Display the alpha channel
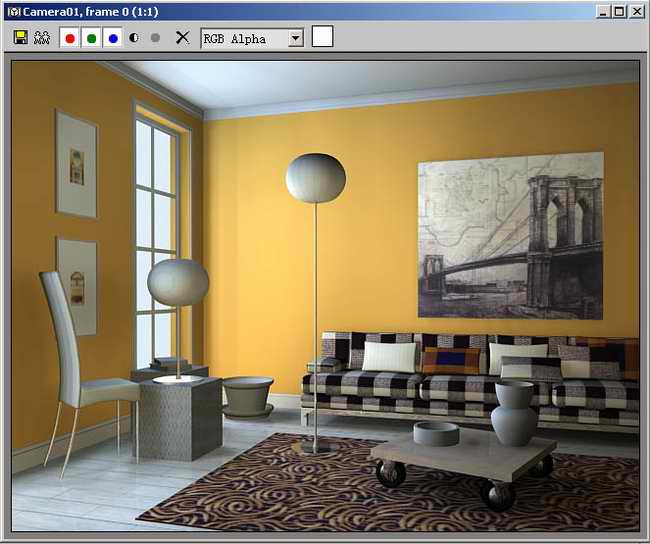The width and height of the screenshot is (650, 544). [134, 38]
